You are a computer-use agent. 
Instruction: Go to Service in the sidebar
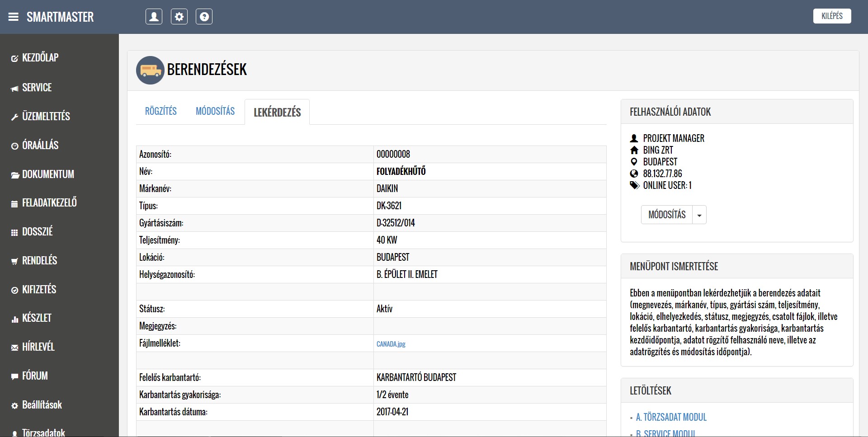tap(37, 87)
